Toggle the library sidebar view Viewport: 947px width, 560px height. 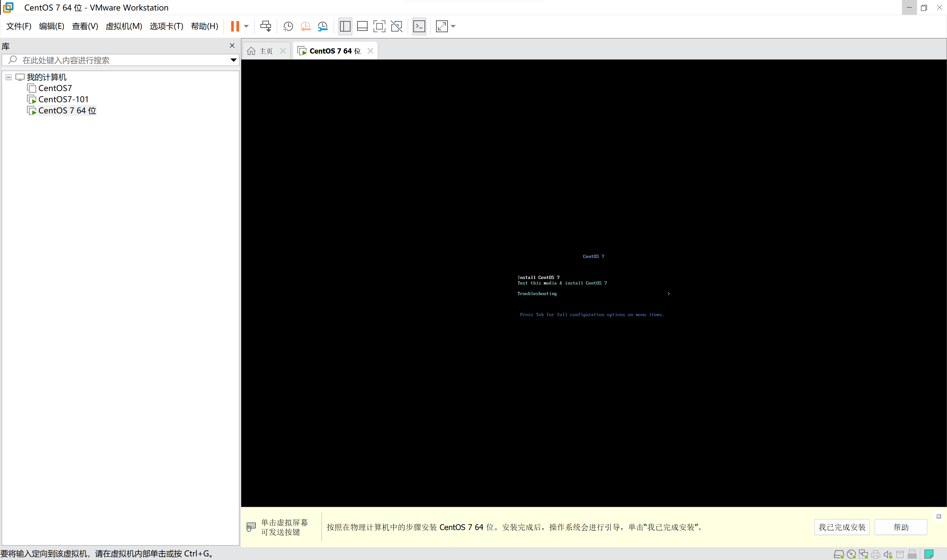345,26
